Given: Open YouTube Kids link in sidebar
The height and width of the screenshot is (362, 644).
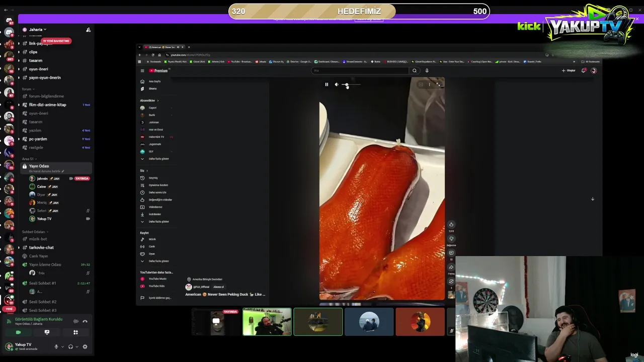Looking at the screenshot, I should pyautogui.click(x=156, y=286).
